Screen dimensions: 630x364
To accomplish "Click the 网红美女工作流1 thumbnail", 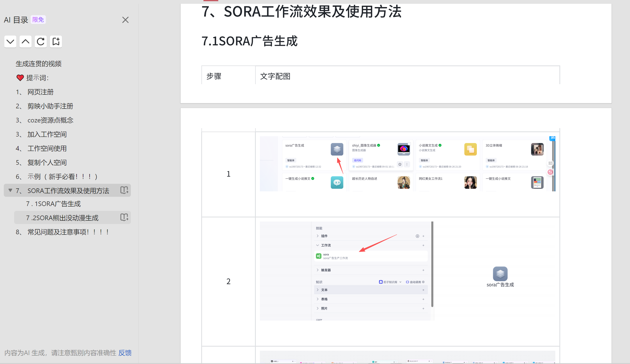I will (x=470, y=182).
